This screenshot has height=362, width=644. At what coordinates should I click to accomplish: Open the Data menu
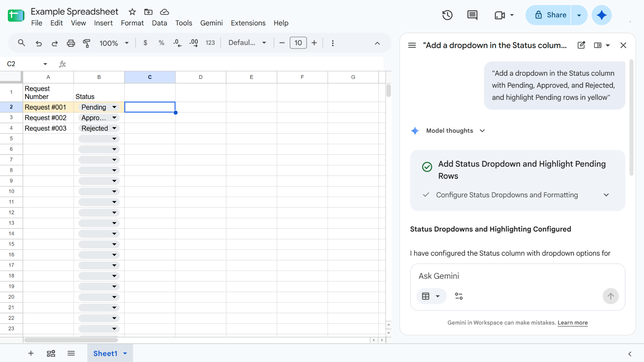tap(159, 23)
